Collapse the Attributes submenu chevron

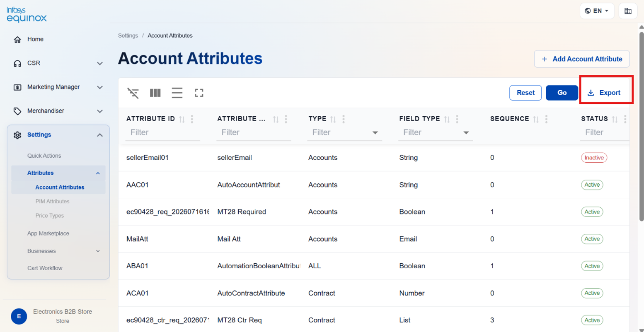[98, 173]
